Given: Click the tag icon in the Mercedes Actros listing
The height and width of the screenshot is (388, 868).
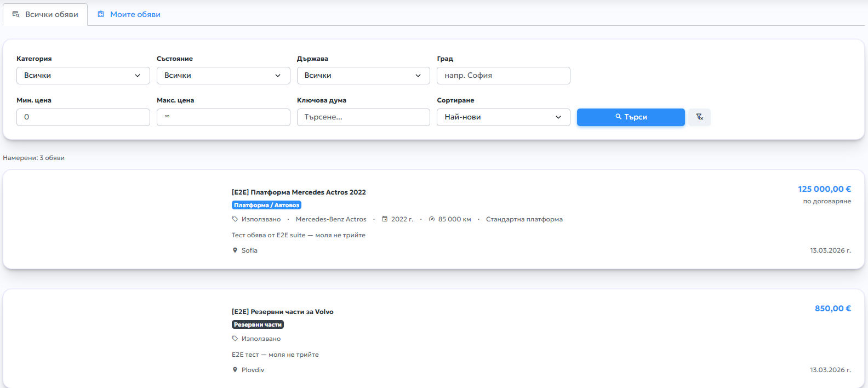Looking at the screenshot, I should [x=235, y=219].
